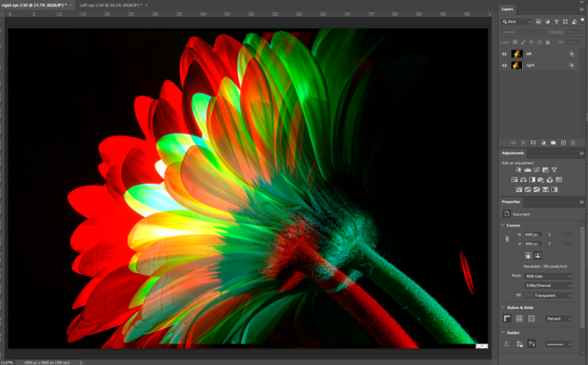Open the 8 Bits/Channel dropdown

click(548, 285)
